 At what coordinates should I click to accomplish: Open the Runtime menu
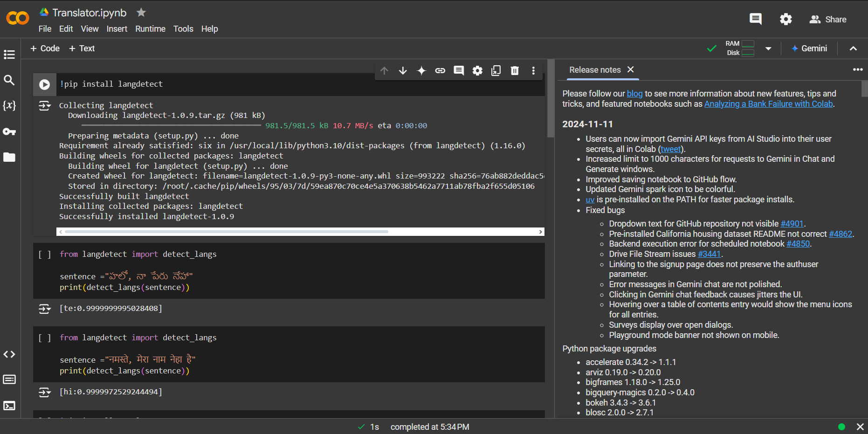pyautogui.click(x=150, y=29)
